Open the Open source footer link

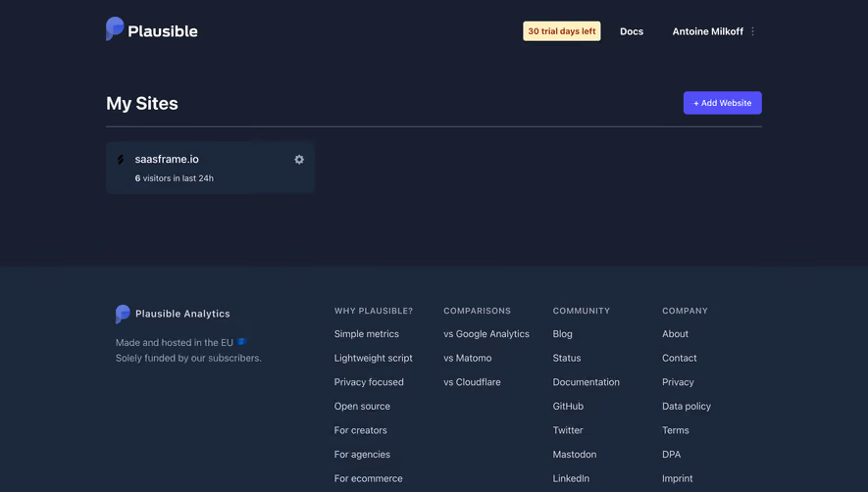click(362, 406)
